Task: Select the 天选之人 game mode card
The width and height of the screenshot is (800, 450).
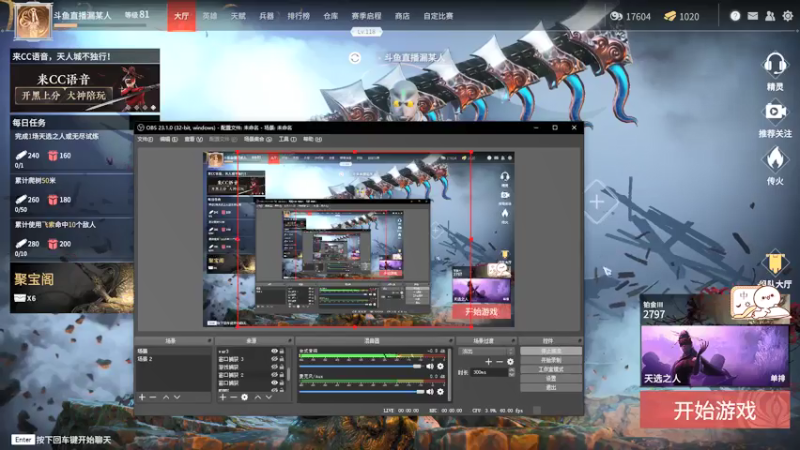Action: (x=715, y=356)
